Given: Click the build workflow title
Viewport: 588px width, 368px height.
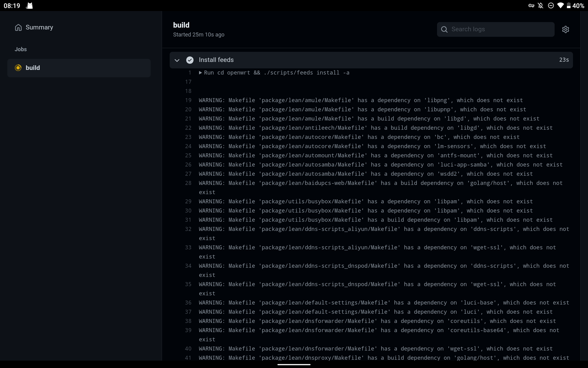Looking at the screenshot, I should click(181, 25).
